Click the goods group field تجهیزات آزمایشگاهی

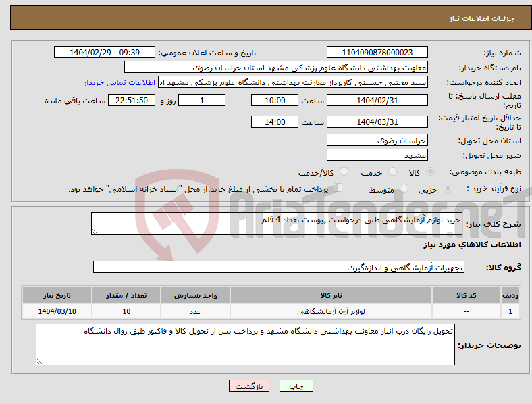pyautogui.click(x=279, y=267)
